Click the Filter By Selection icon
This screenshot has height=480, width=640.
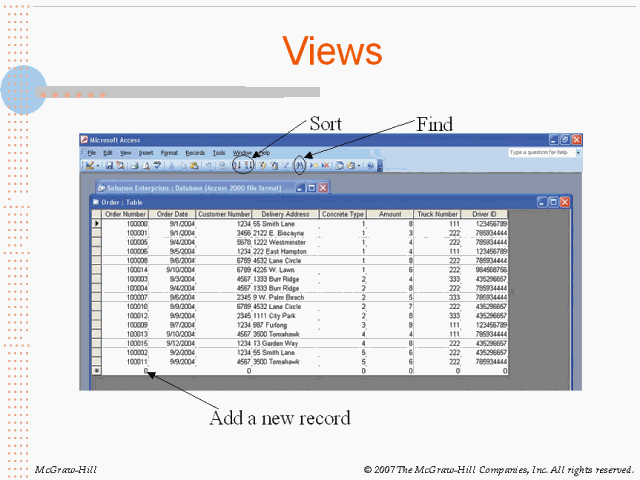tap(262, 165)
